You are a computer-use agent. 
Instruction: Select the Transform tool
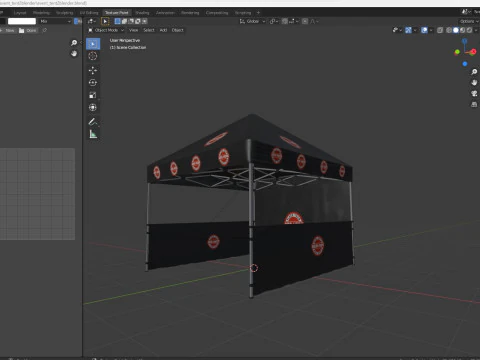click(93, 107)
